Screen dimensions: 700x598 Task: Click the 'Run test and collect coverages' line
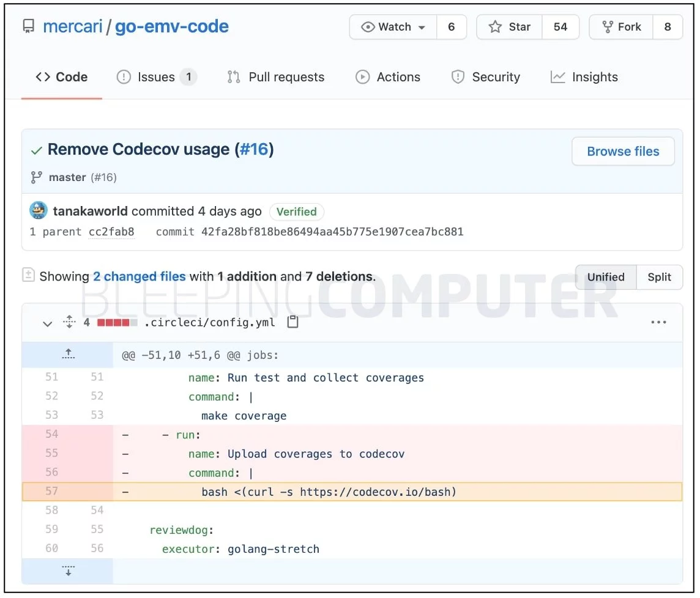[x=306, y=377]
